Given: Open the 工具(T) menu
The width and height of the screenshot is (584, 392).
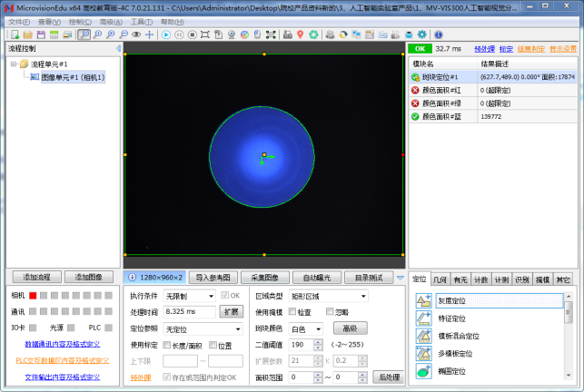Looking at the screenshot, I should coord(141,22).
